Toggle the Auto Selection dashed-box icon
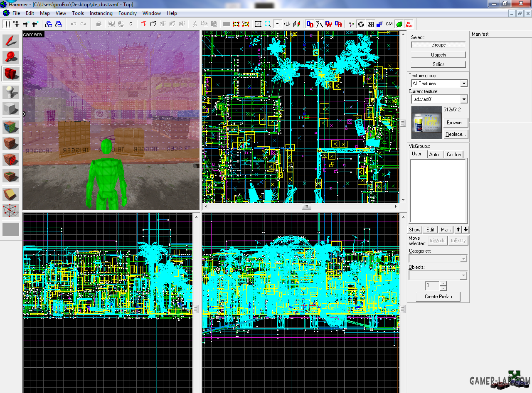The height and width of the screenshot is (393, 532). coord(268,24)
